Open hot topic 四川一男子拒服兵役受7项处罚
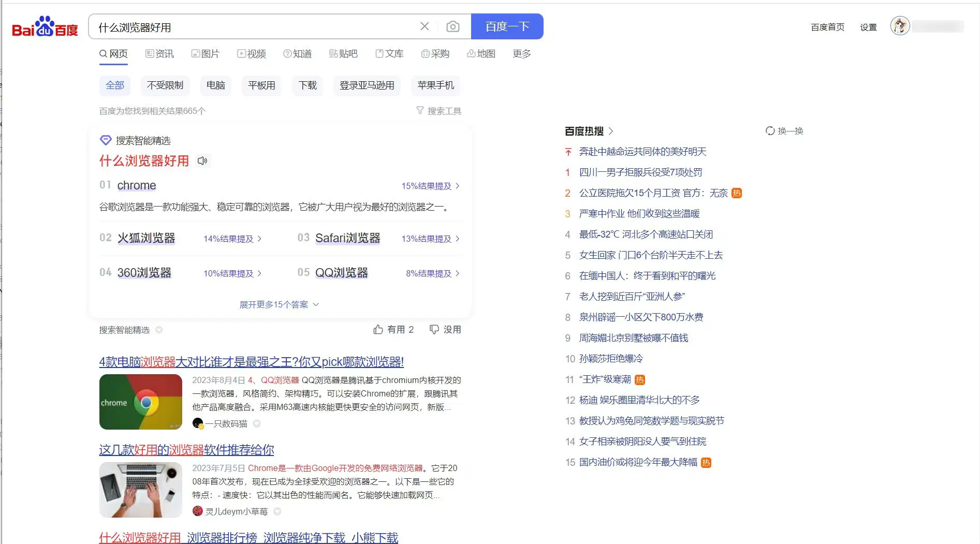The image size is (980, 544). pyautogui.click(x=640, y=172)
